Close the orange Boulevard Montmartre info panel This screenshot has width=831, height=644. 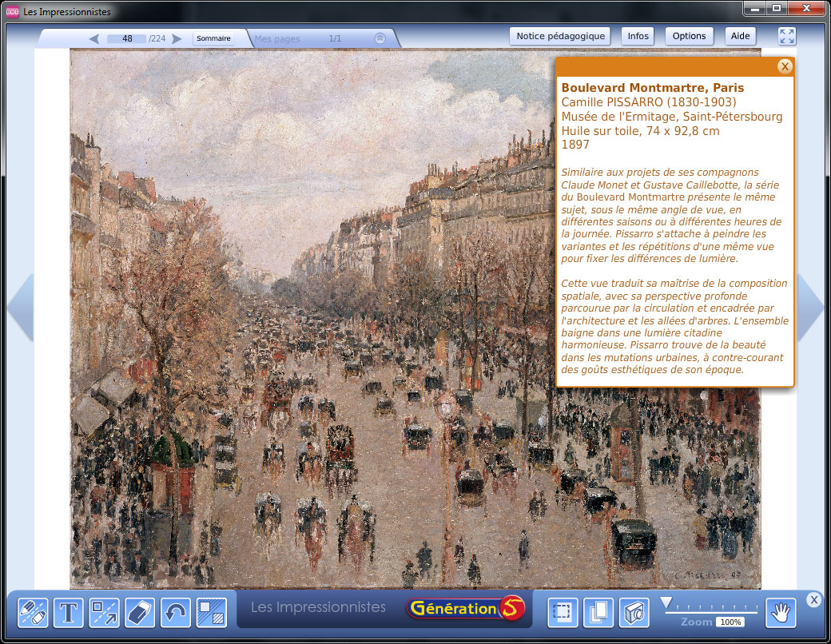[785, 66]
